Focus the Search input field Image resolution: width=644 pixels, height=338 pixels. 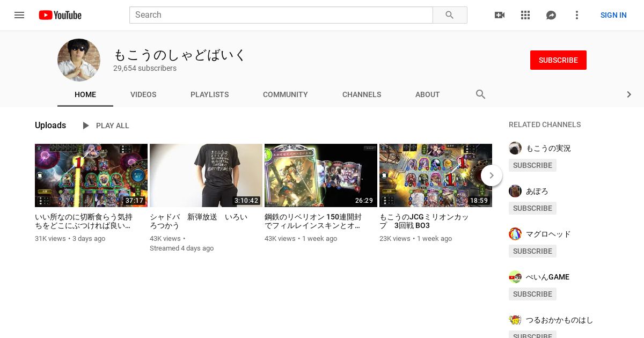point(281,15)
